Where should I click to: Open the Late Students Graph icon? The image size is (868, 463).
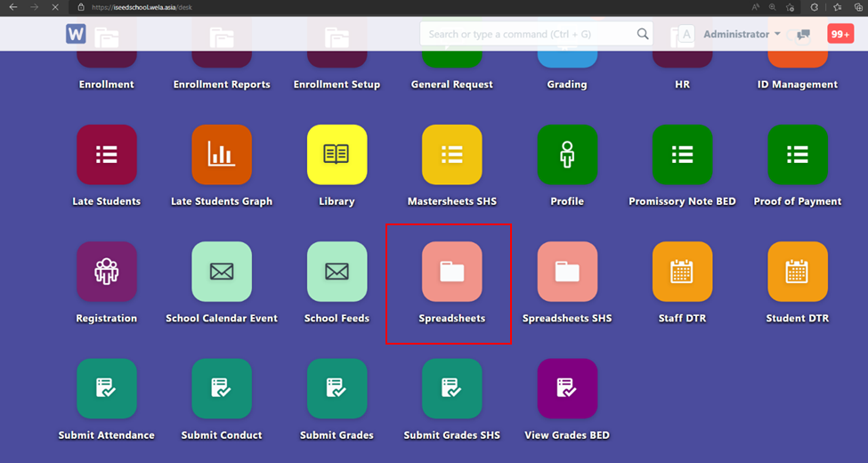point(222,155)
